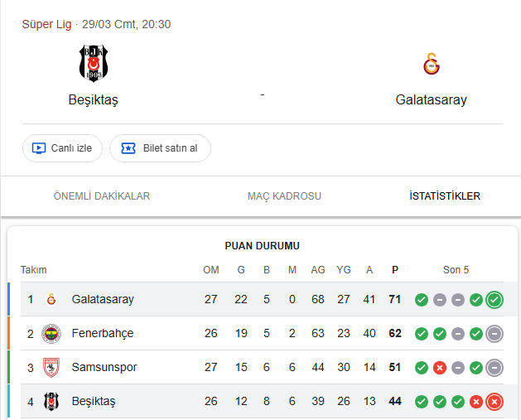Click Beşiktaş's latest loss result icon
This screenshot has height=420, width=521.
point(494,401)
